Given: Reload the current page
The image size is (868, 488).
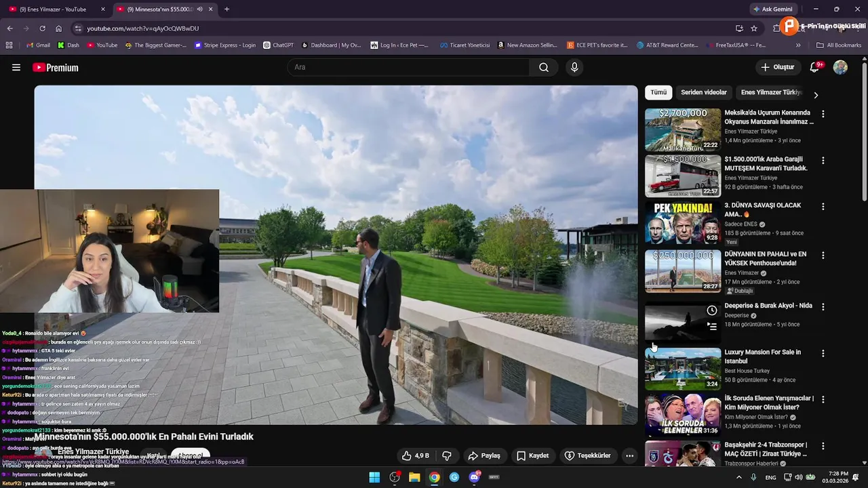Looking at the screenshot, I should point(42,28).
